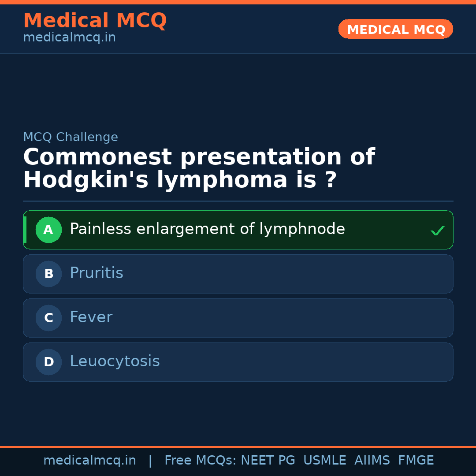The image size is (476, 476).
Task: Click the Hodgkin's lymphoma question text
Action: (198, 169)
